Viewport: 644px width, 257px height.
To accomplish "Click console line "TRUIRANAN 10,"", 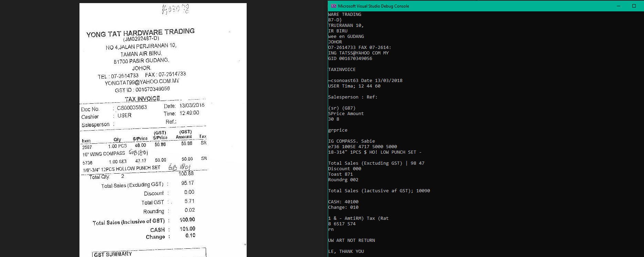I will (346, 25).
